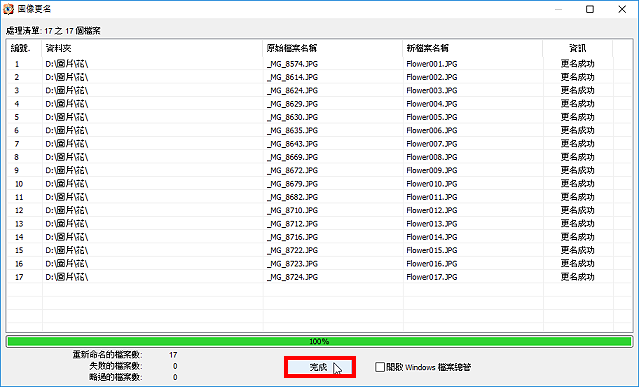Click the 失敗的檔案數 label
The width and height of the screenshot is (639, 387).
(116, 366)
